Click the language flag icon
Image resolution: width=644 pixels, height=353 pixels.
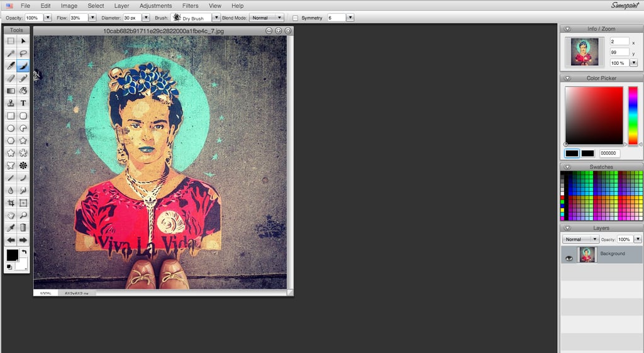tap(9, 6)
